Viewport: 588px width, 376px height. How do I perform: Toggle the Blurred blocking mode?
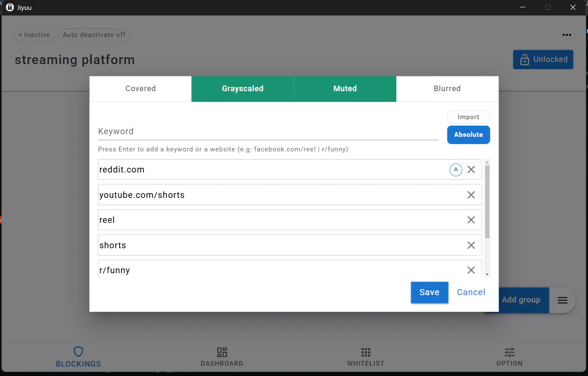(x=447, y=89)
